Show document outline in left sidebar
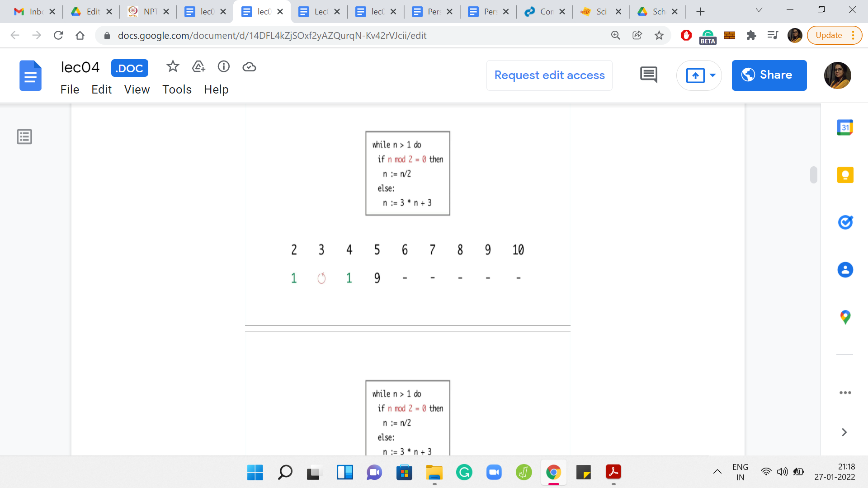 point(24,136)
